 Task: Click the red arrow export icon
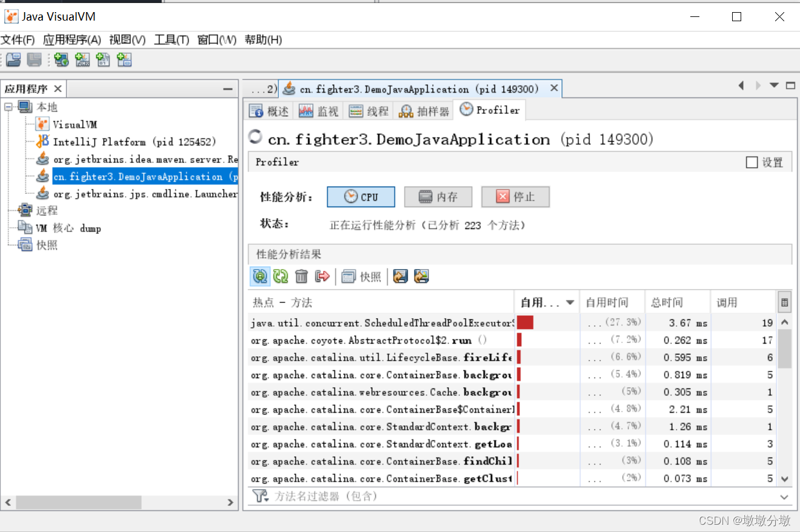tap(322, 276)
